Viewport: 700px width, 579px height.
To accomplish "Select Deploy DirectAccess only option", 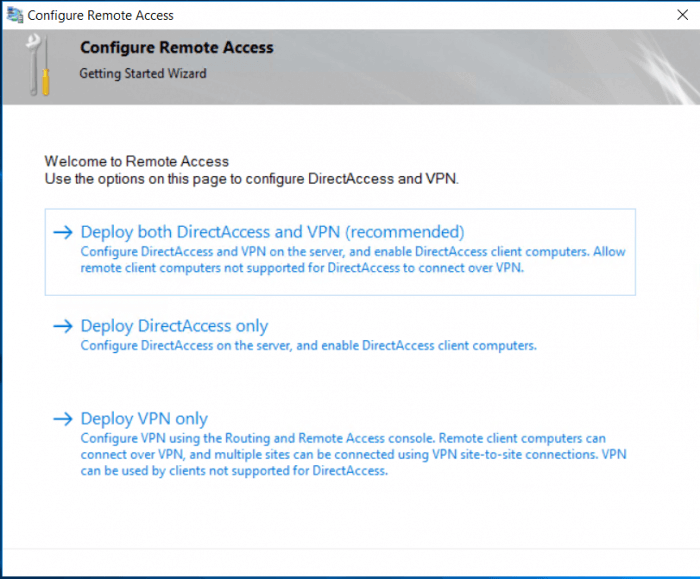I will pos(174,326).
